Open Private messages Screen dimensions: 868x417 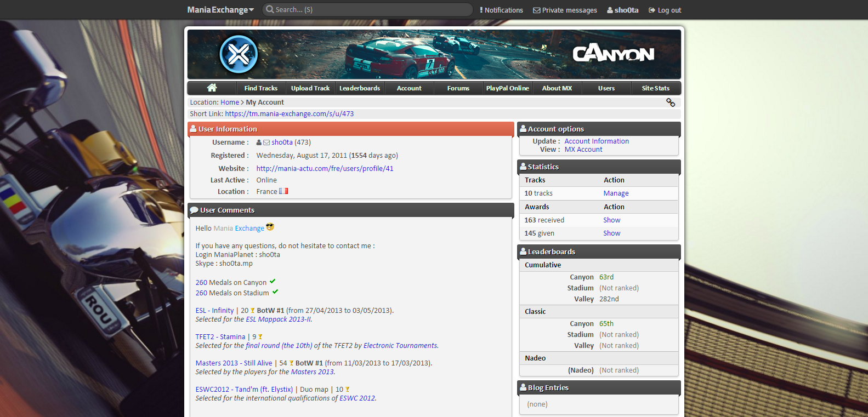[565, 10]
